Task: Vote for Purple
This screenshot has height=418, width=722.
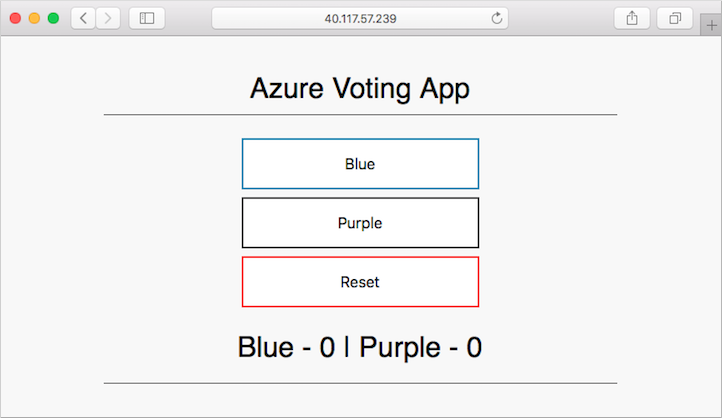Action: [360, 223]
